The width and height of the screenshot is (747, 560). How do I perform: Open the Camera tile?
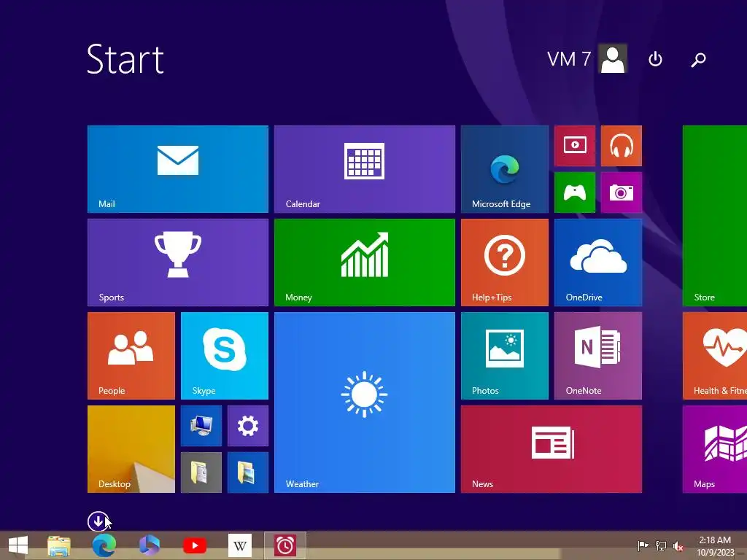[x=622, y=192]
